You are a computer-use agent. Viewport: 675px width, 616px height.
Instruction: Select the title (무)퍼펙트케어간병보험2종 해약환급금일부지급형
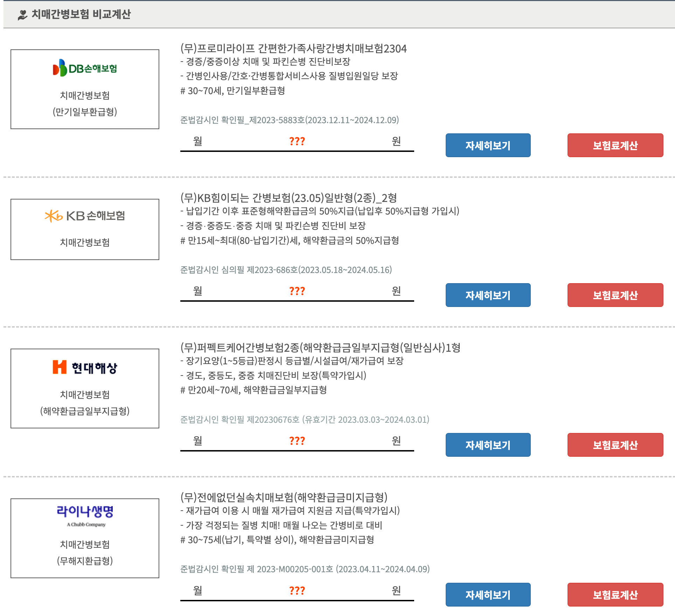pyautogui.click(x=320, y=348)
